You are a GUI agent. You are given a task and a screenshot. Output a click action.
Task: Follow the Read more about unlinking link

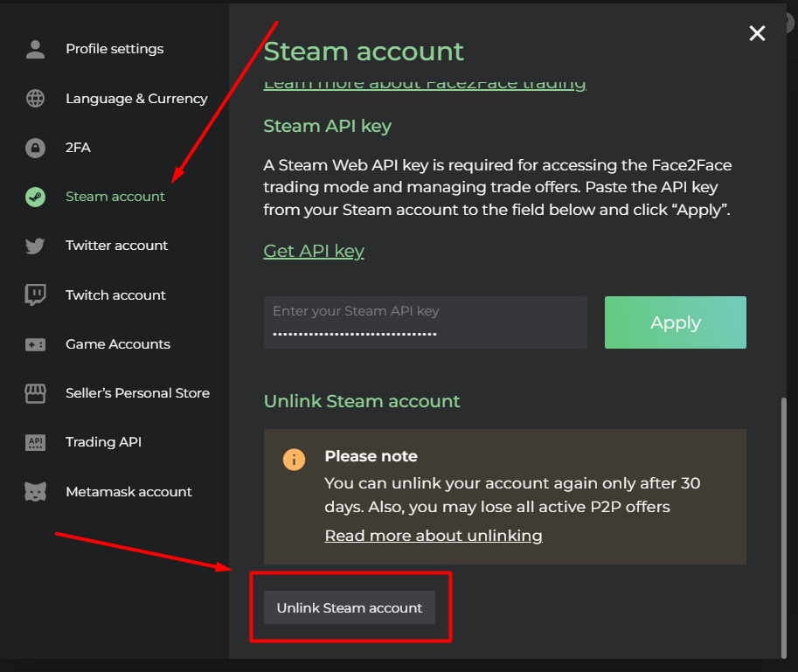(434, 536)
